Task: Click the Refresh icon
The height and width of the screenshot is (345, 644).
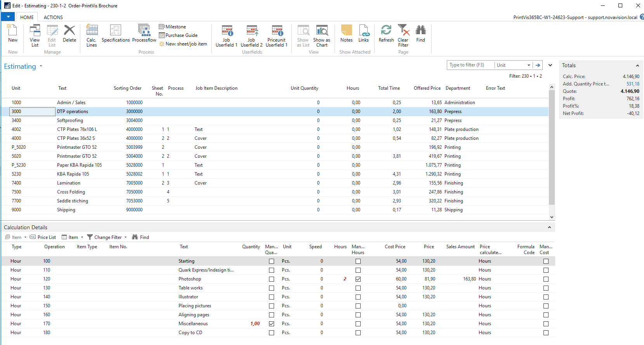Action: (386, 30)
